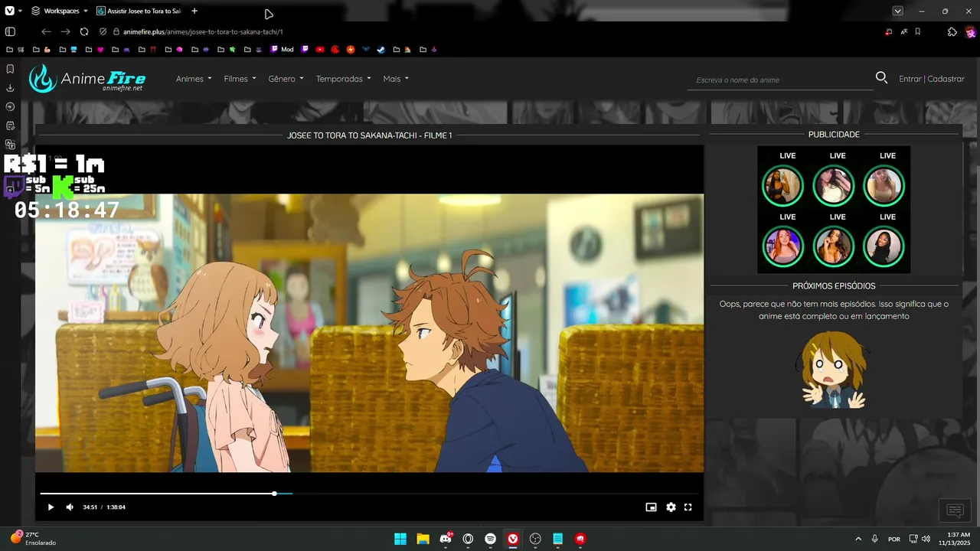Open the user profile avatar
The image size is (980, 551).
coord(970,31)
